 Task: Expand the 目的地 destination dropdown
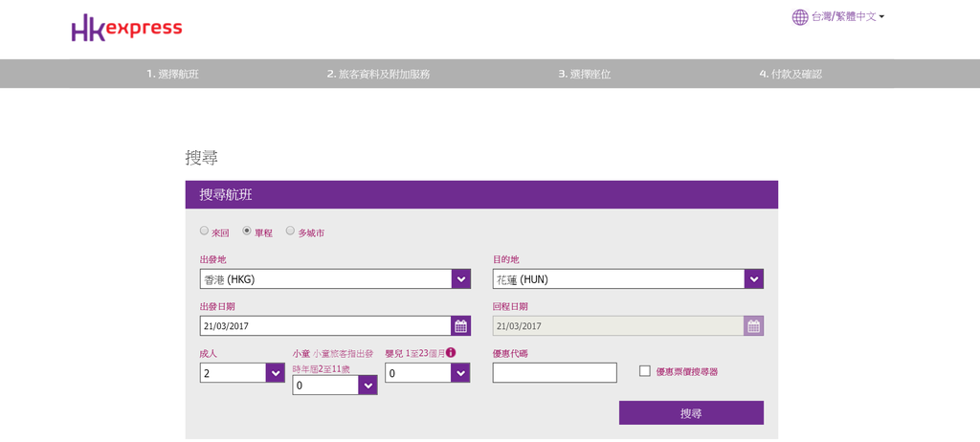(x=754, y=279)
